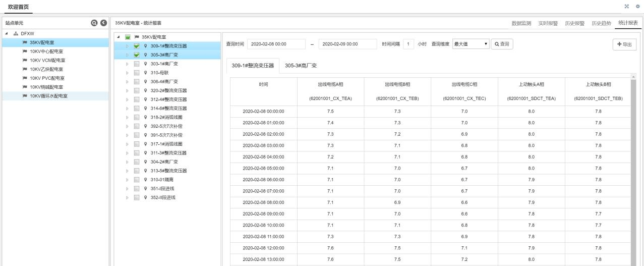
Task: Click the collapse arrow icon beside search
Action: coord(103,23)
